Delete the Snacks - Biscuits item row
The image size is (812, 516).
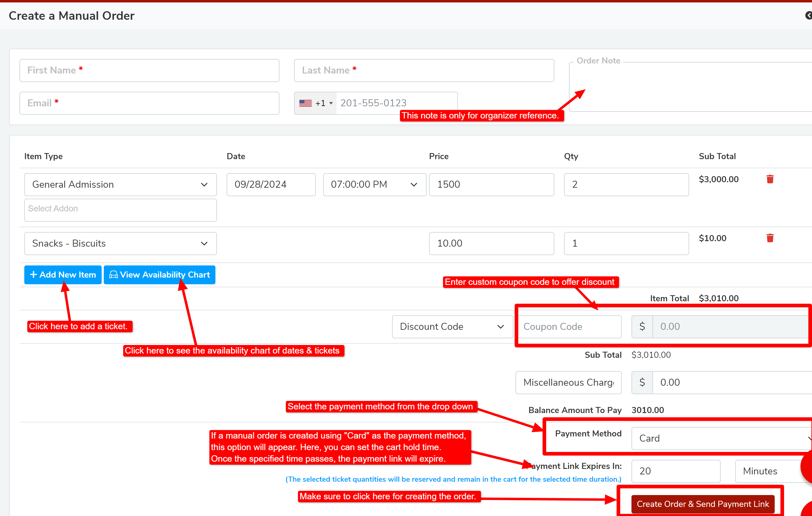(x=770, y=238)
